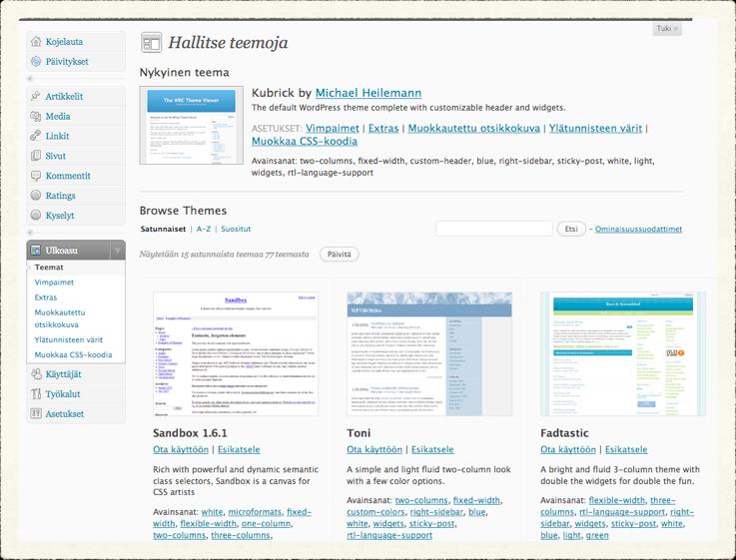Click the Työkalut tools icon

tap(36, 393)
